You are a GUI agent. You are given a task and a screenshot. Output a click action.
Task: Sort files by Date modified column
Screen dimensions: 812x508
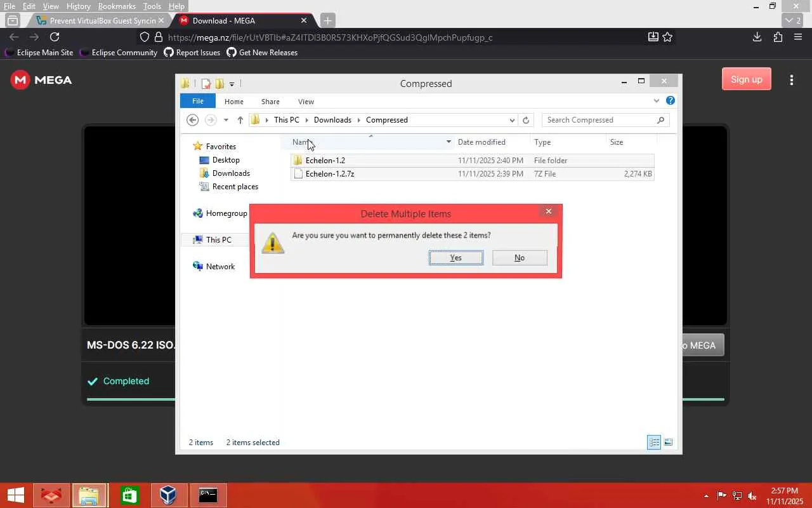tap(481, 142)
